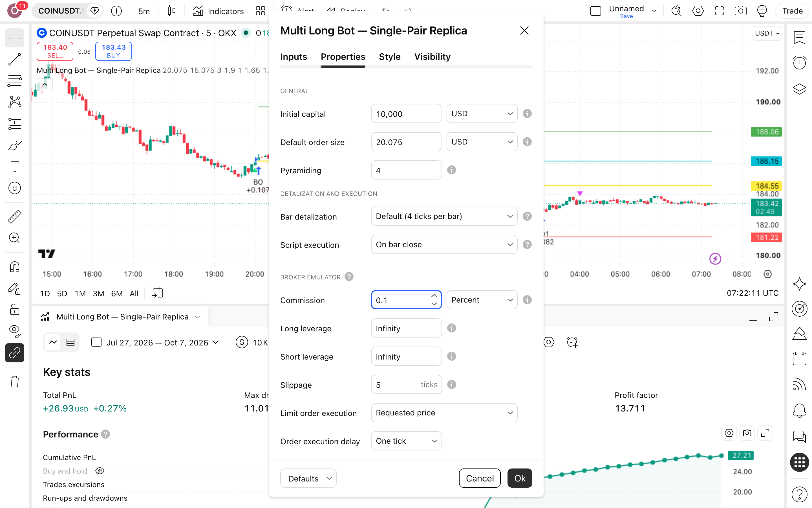Toggle magnet mode in left toolbar
Image resolution: width=812 pixels, height=508 pixels.
pos(14,267)
